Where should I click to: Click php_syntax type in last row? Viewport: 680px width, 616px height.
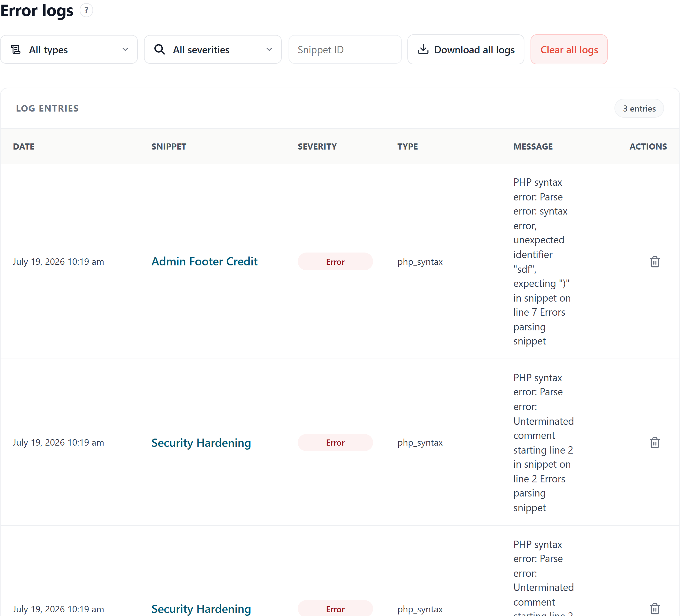coord(420,609)
